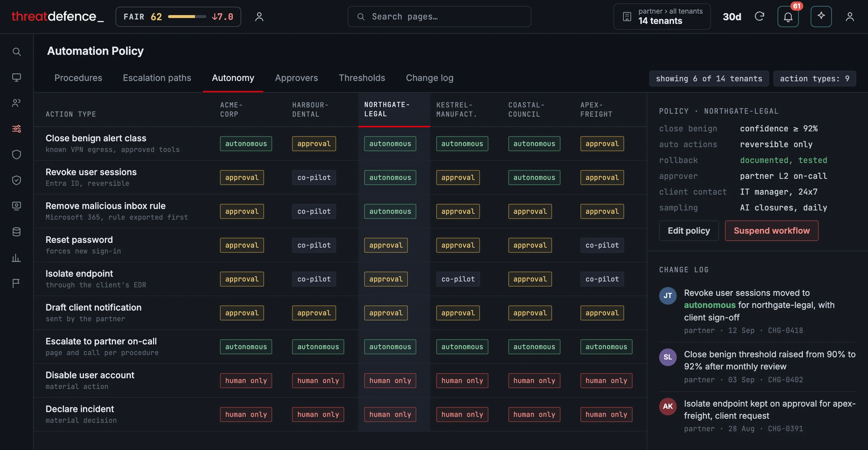Click Acme-Corp 'autonomous' in Escalate to partner row
Screen dimensions: 868x450
pos(246,347)
